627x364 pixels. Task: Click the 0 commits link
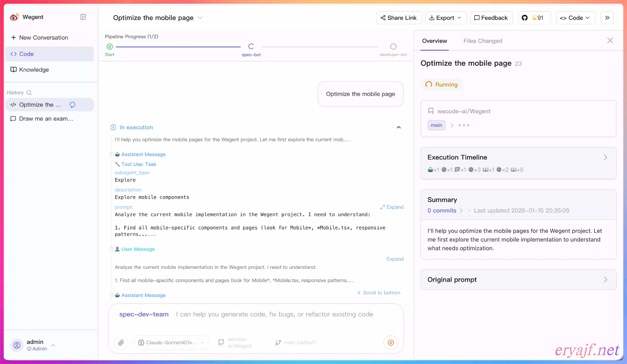click(442, 211)
